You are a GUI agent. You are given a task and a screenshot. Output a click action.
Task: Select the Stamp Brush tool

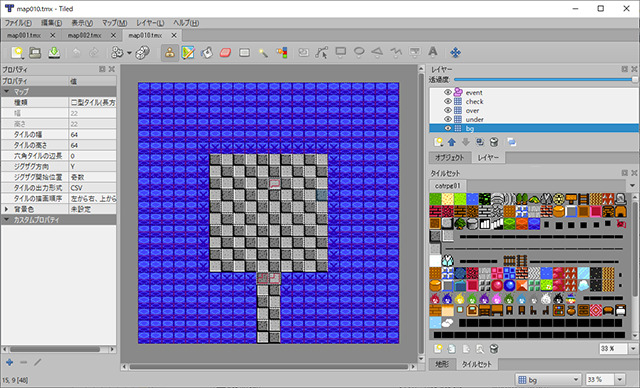(170, 53)
